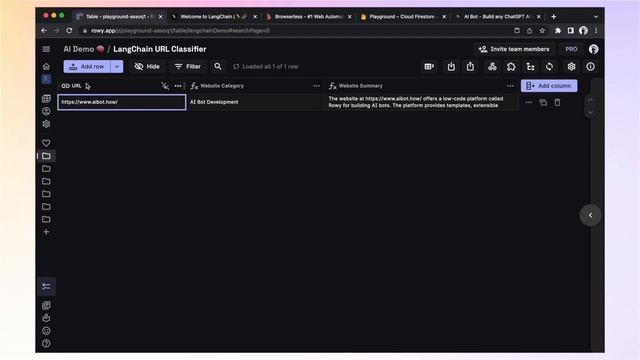Open the sidebar heart favorites icon

click(x=46, y=143)
